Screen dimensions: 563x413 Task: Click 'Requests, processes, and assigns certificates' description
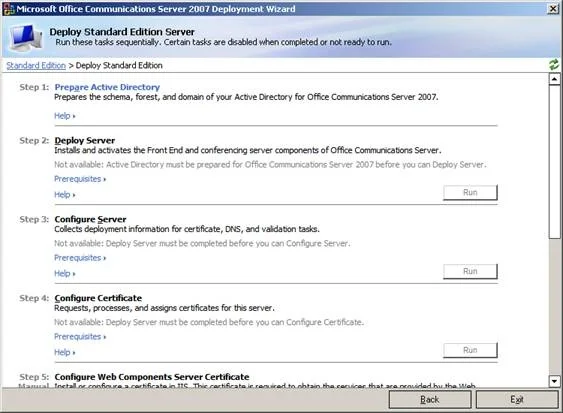point(164,308)
